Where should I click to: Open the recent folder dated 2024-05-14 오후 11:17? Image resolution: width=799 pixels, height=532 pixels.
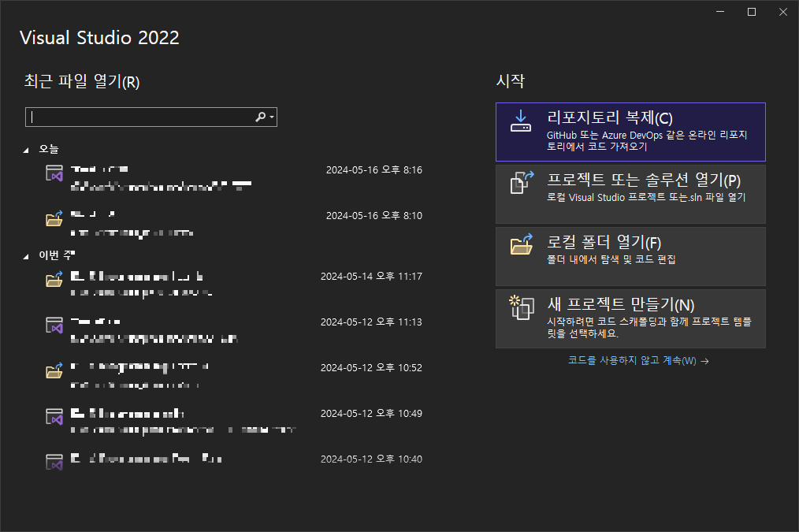coord(234,284)
